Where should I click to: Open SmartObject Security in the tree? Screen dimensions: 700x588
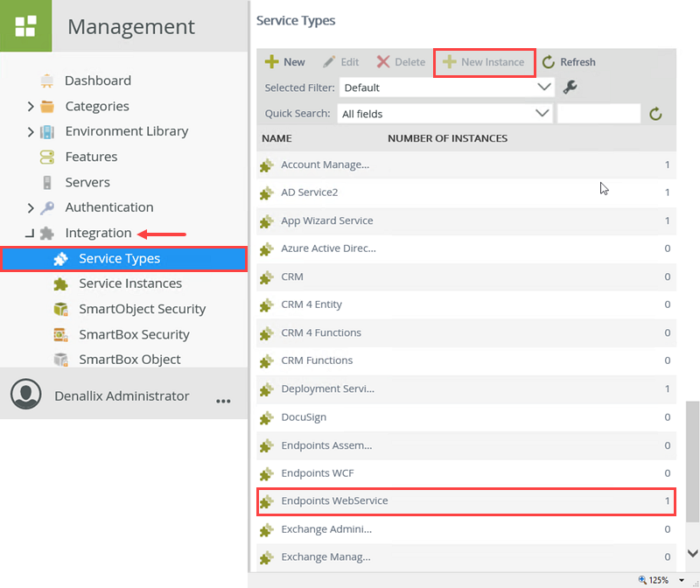coord(143,309)
